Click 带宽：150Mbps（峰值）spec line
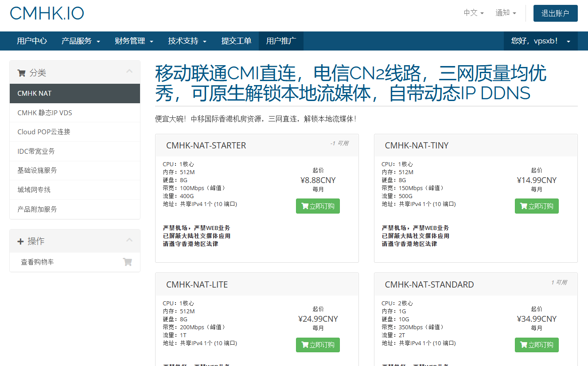The image size is (588, 366). coord(413,188)
